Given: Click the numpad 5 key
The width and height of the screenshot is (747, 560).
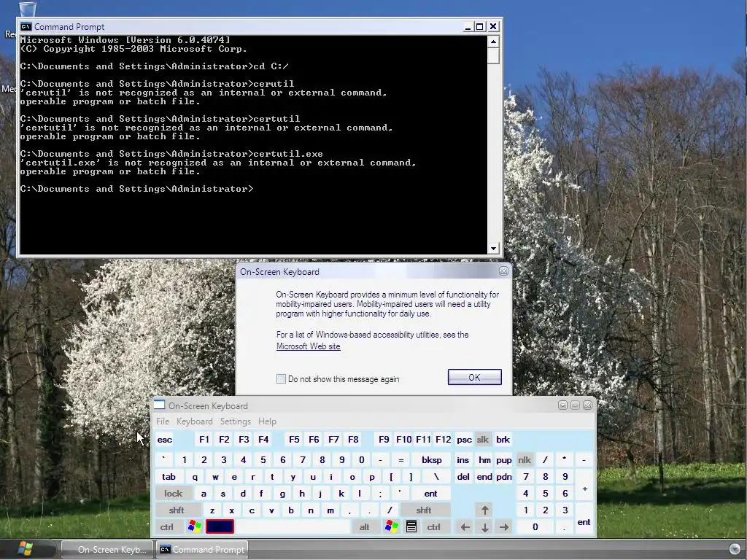Looking at the screenshot, I should tap(545, 494).
